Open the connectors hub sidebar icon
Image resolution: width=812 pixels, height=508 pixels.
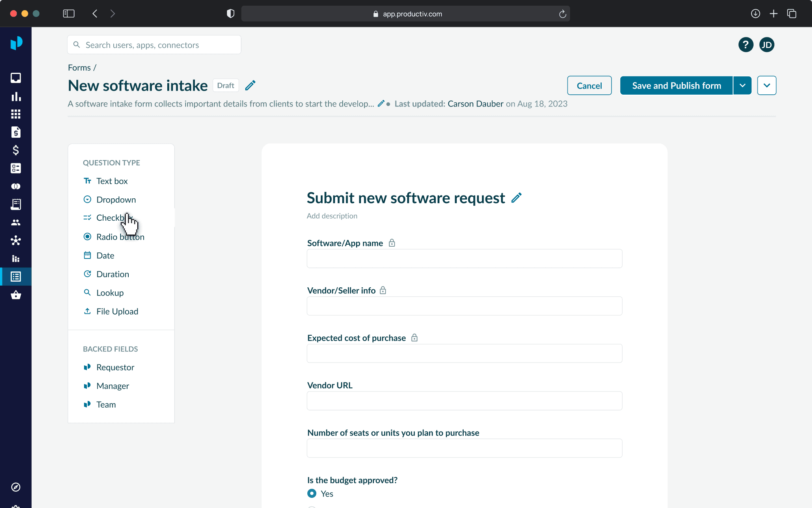pos(16,241)
